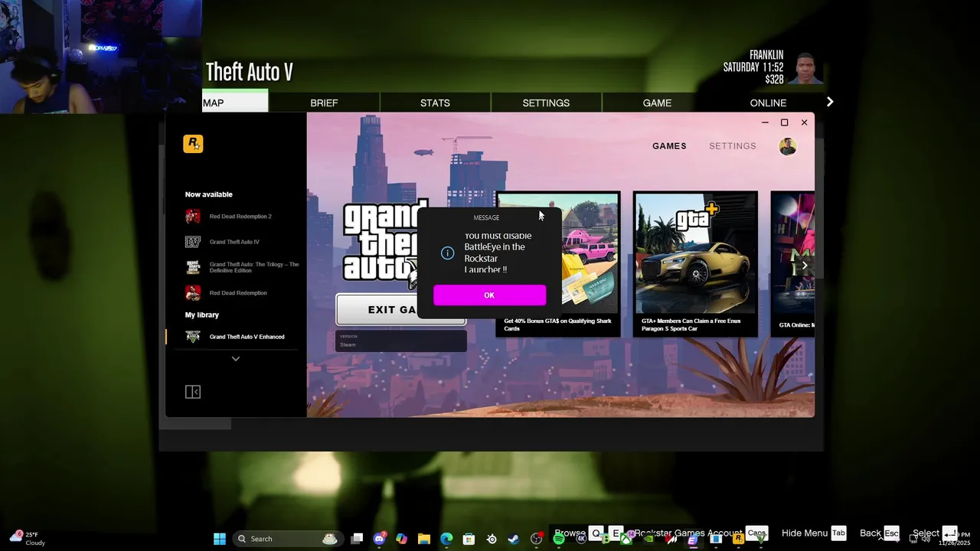
Task: Select the GAME tab in pause menu
Action: click(x=657, y=103)
